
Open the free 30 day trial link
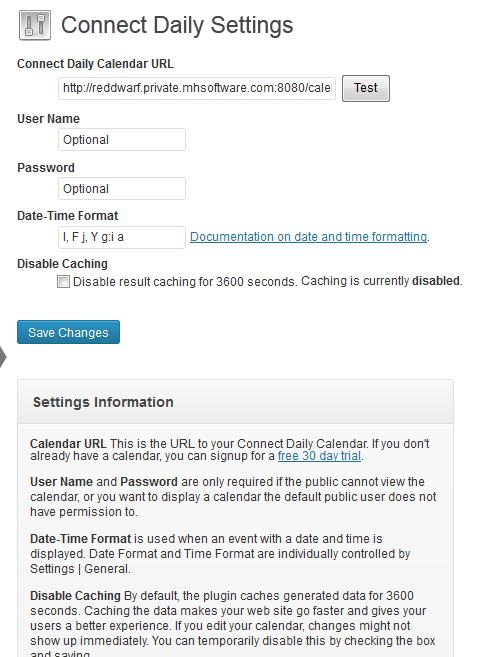pyautogui.click(x=320, y=456)
